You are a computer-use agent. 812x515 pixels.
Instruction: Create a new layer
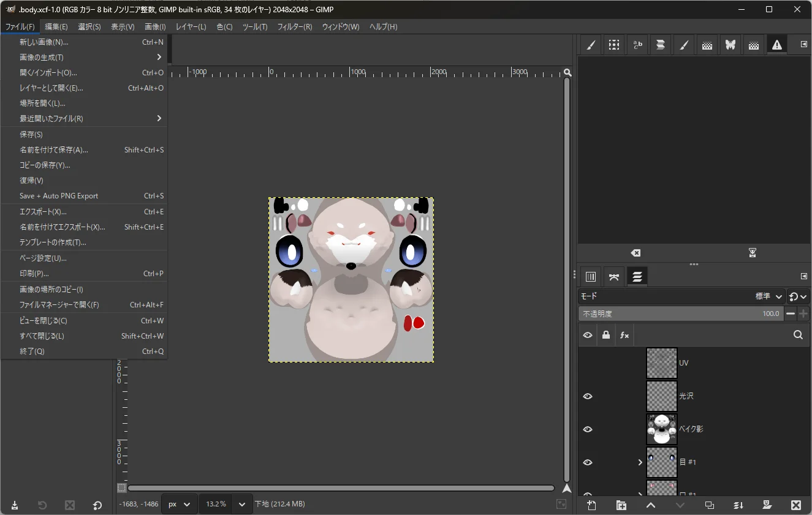[591, 505]
